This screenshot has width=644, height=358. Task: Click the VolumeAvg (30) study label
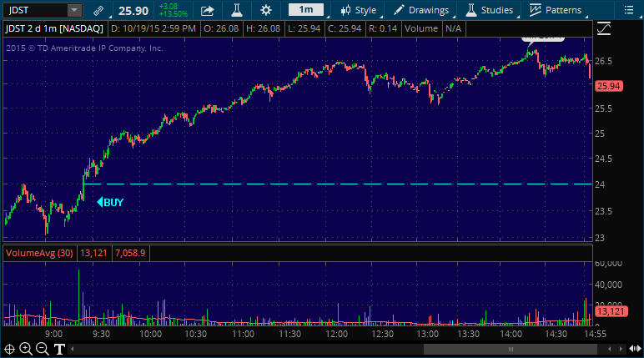coord(39,253)
